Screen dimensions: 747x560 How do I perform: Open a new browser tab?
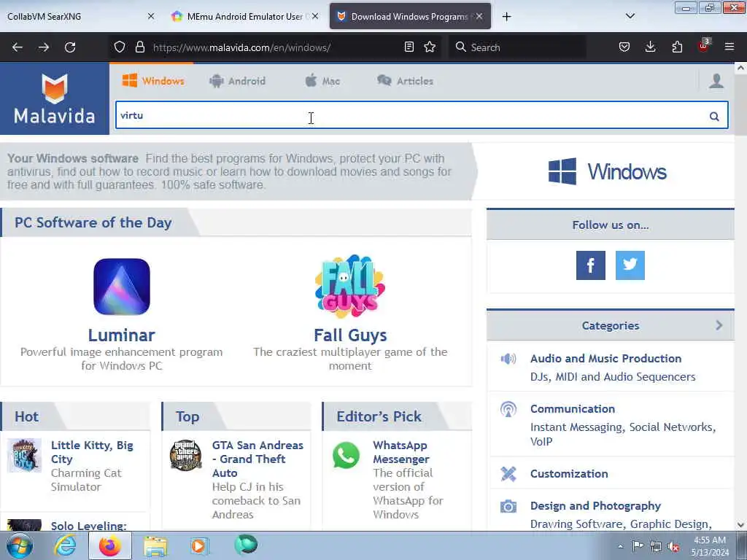(x=506, y=17)
